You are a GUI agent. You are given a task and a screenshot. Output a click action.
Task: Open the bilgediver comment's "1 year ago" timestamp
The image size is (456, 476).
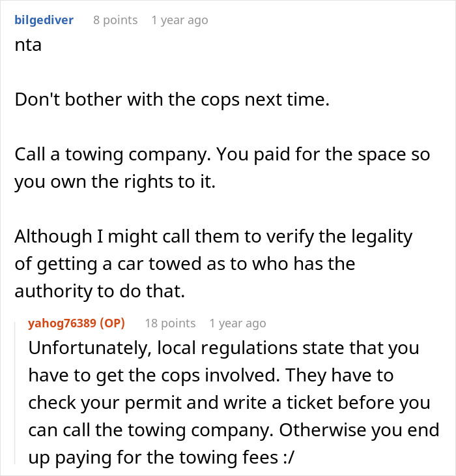point(180,20)
